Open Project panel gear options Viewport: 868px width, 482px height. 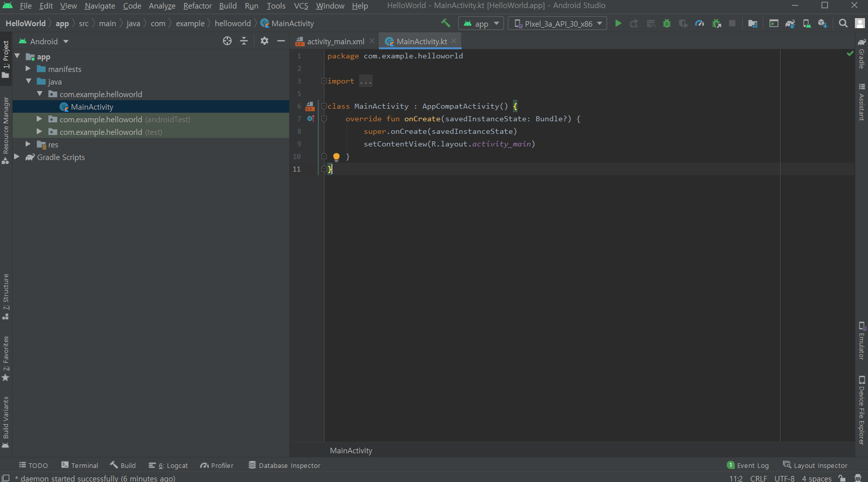pyautogui.click(x=265, y=41)
